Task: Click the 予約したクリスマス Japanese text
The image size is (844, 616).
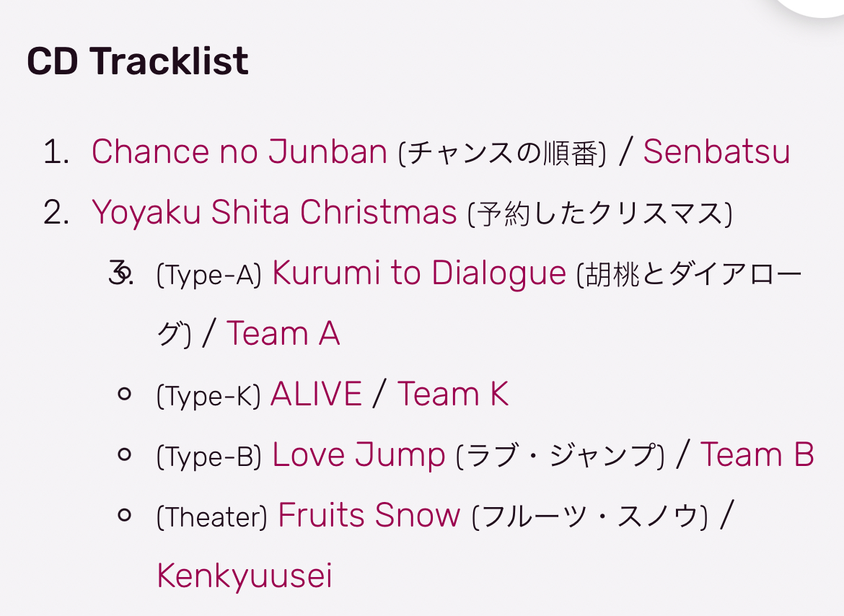Action: (600, 214)
